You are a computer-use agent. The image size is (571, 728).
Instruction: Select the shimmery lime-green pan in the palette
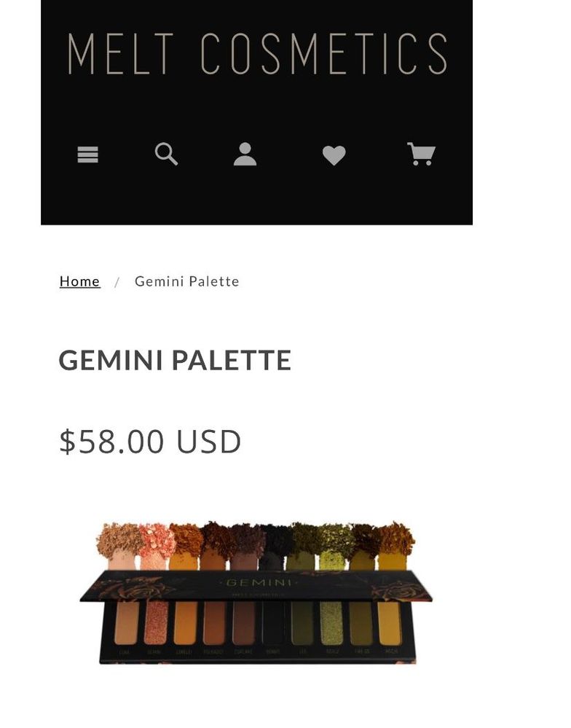[331, 623]
